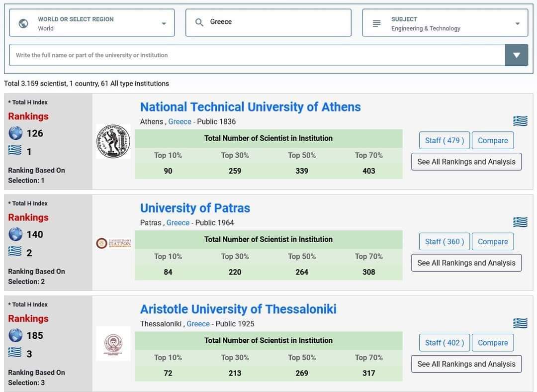
Task: Click Top 30% value 259
Action: click(x=235, y=171)
